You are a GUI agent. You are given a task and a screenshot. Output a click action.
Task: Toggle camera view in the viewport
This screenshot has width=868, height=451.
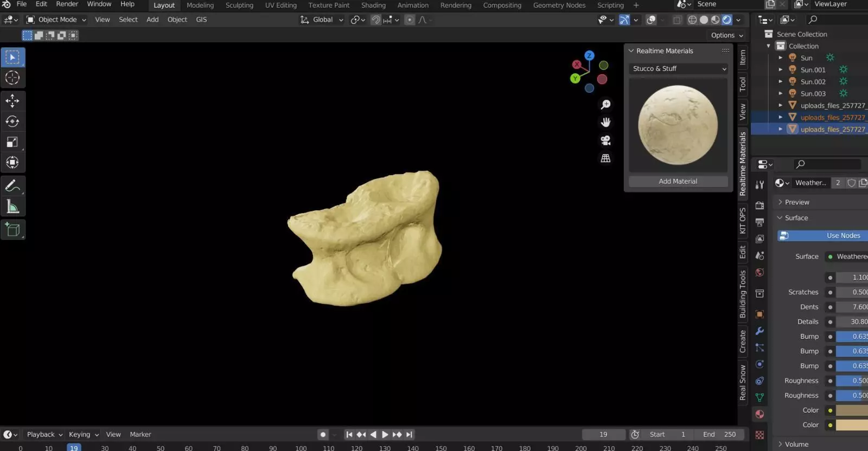605,140
